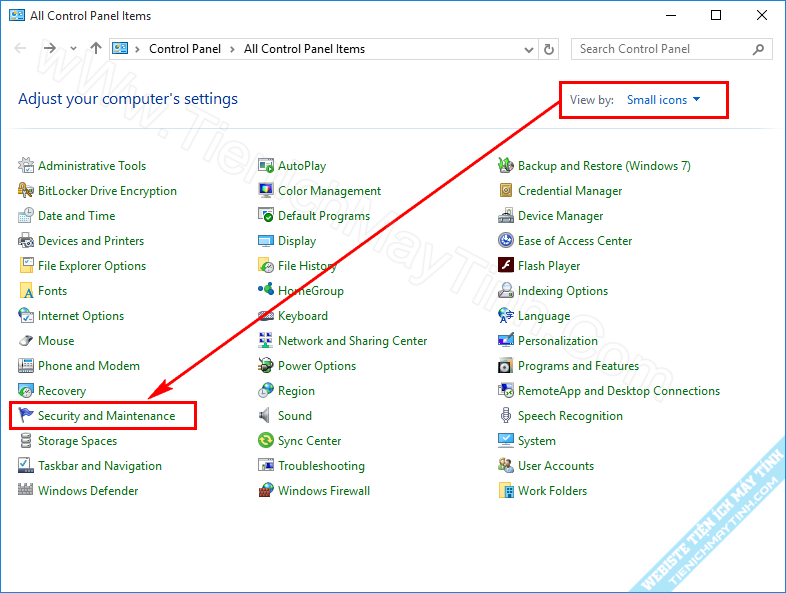
Task: Click the Ease of Access Center icon
Action: click(x=506, y=241)
